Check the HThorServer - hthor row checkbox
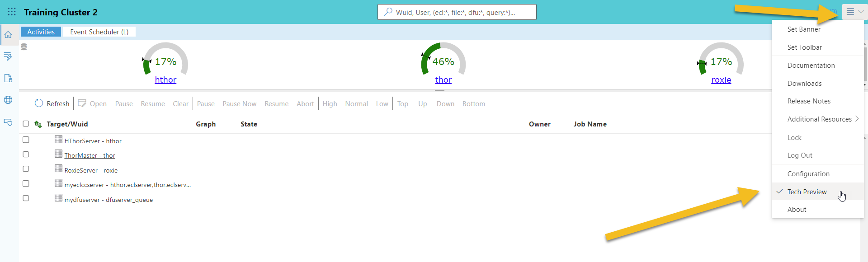The image size is (868, 262). point(26,140)
